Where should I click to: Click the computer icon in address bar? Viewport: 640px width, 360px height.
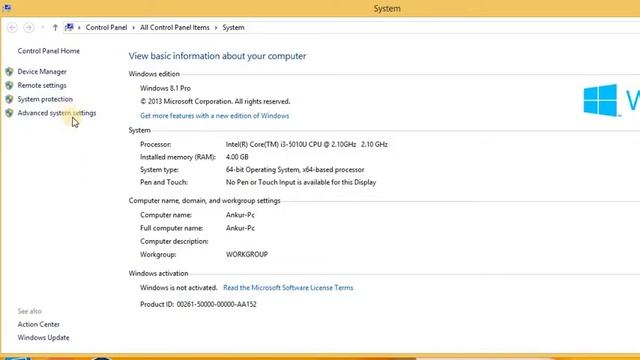(69, 27)
